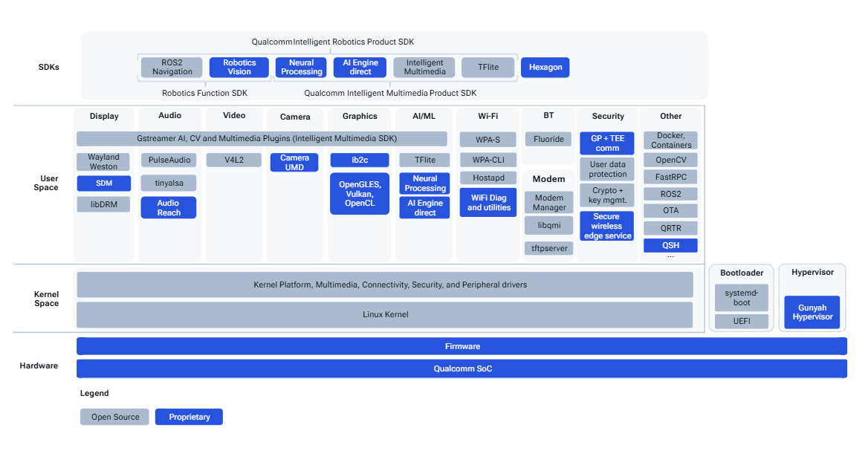Click the systemd-boot block
Screen dimensions: 868x465
(x=741, y=298)
